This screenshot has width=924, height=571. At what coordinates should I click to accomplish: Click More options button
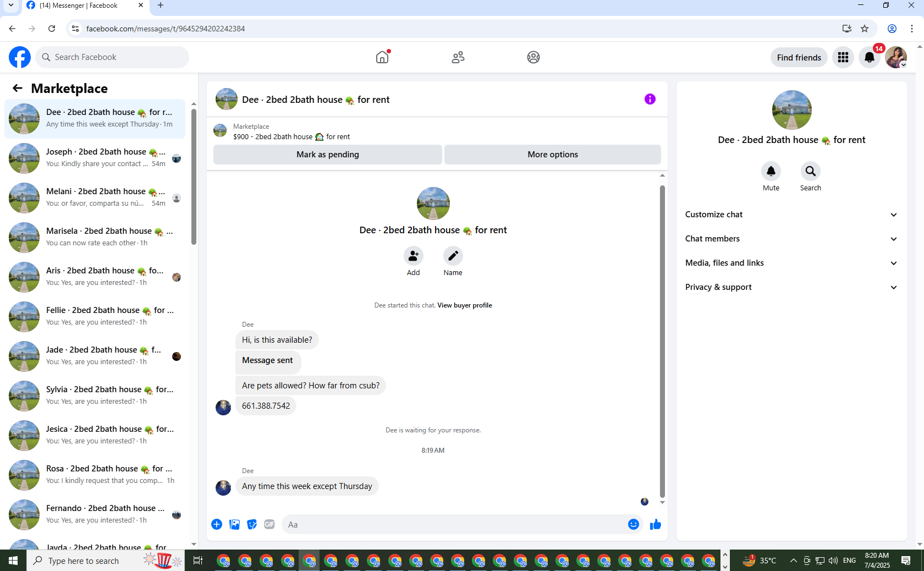point(553,155)
